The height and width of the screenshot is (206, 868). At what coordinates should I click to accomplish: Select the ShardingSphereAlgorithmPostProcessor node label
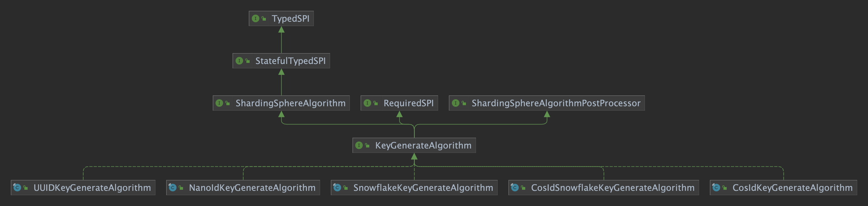coord(556,103)
